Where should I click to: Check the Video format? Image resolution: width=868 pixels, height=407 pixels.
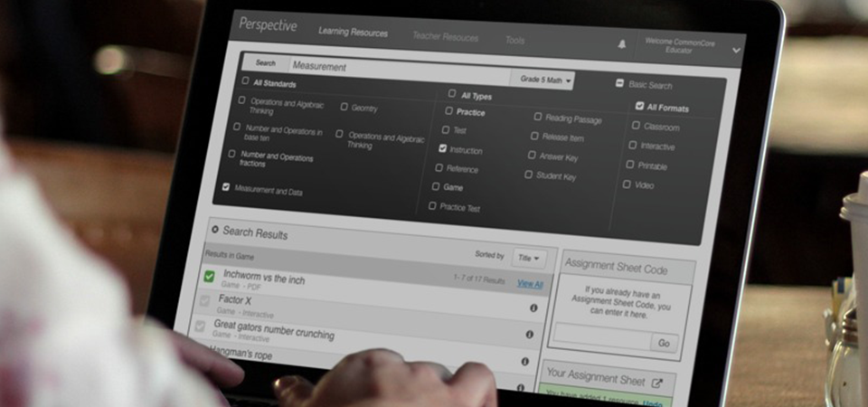tap(627, 184)
